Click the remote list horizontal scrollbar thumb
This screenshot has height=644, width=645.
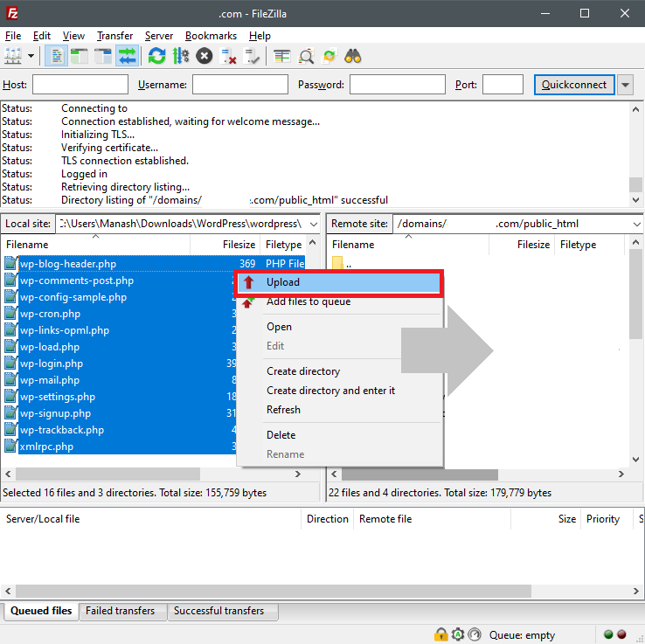tap(420, 474)
